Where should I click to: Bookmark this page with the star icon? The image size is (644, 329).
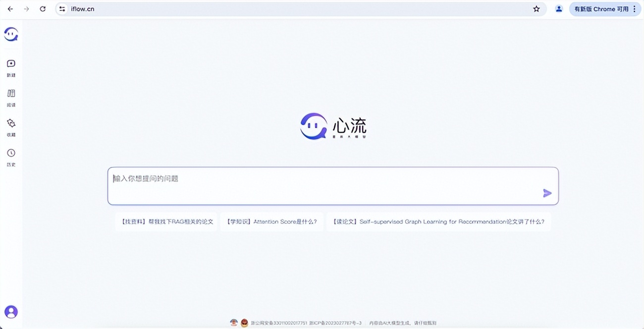pos(537,9)
